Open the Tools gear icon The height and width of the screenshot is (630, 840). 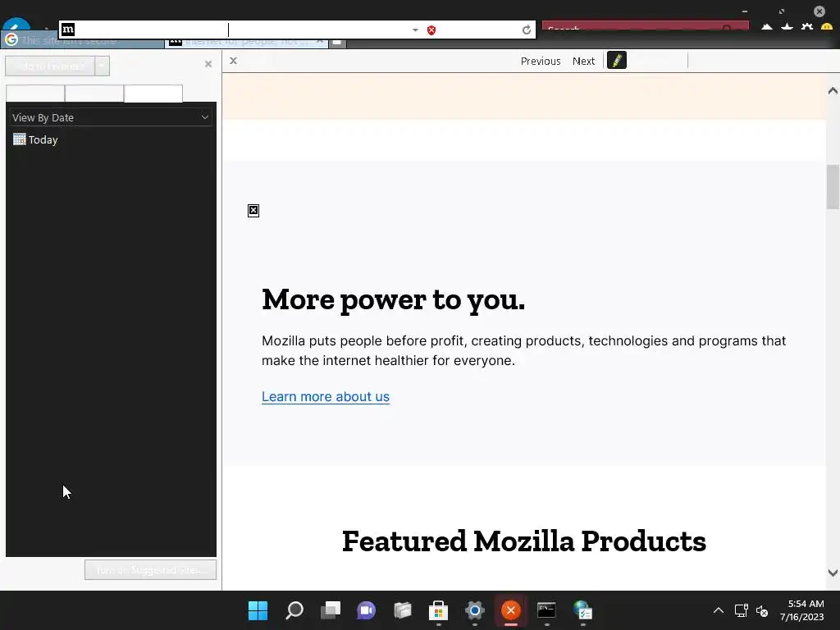point(807,27)
